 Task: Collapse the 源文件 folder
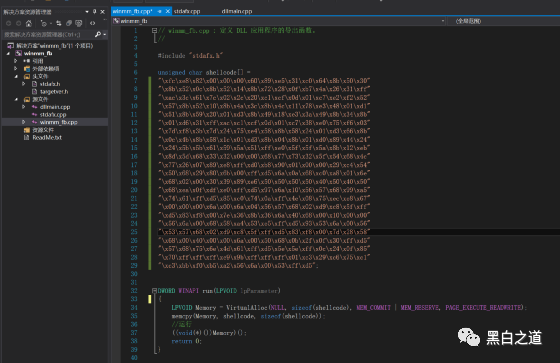coord(16,99)
